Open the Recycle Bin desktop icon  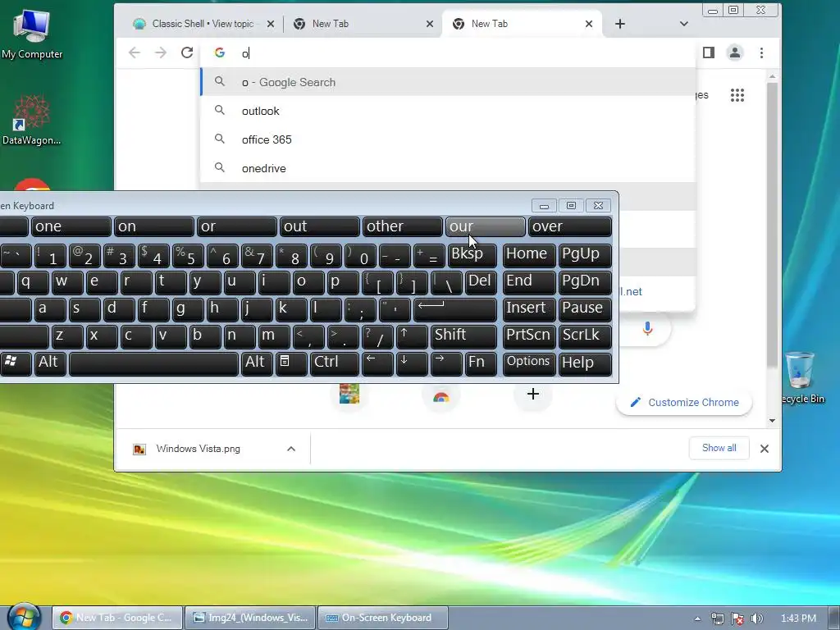point(801,377)
